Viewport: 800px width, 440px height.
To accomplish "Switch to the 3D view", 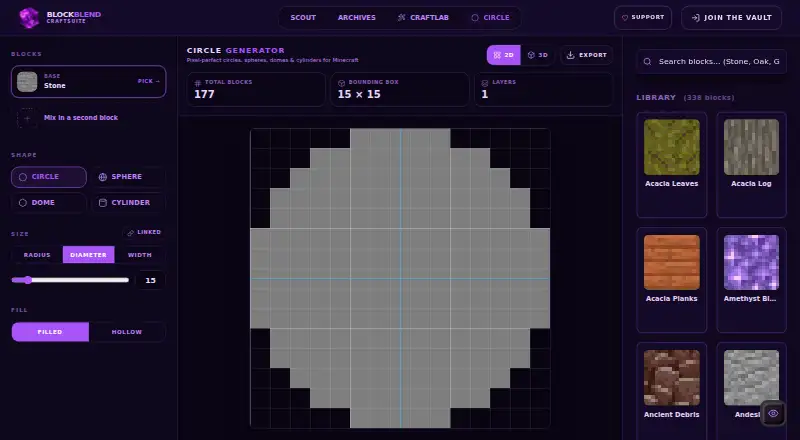I will pyautogui.click(x=537, y=55).
